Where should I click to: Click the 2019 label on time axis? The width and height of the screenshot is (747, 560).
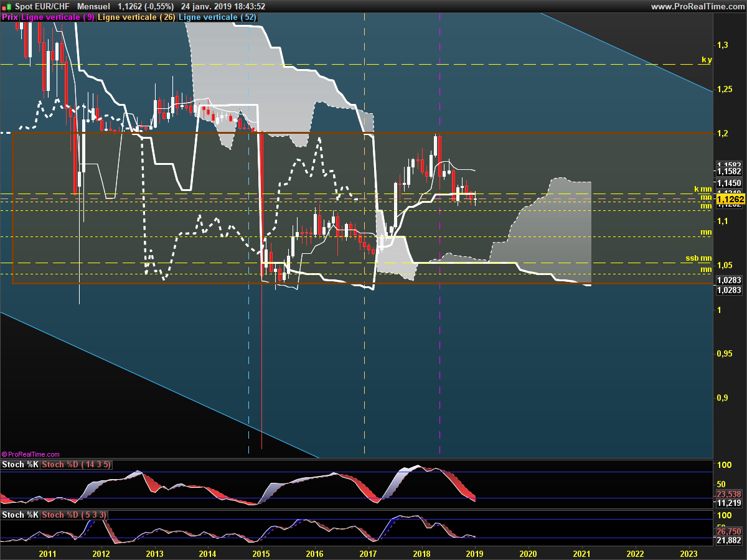[475, 553]
